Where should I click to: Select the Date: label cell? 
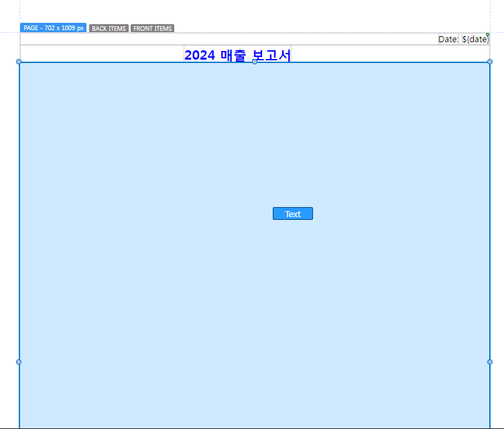[448, 40]
